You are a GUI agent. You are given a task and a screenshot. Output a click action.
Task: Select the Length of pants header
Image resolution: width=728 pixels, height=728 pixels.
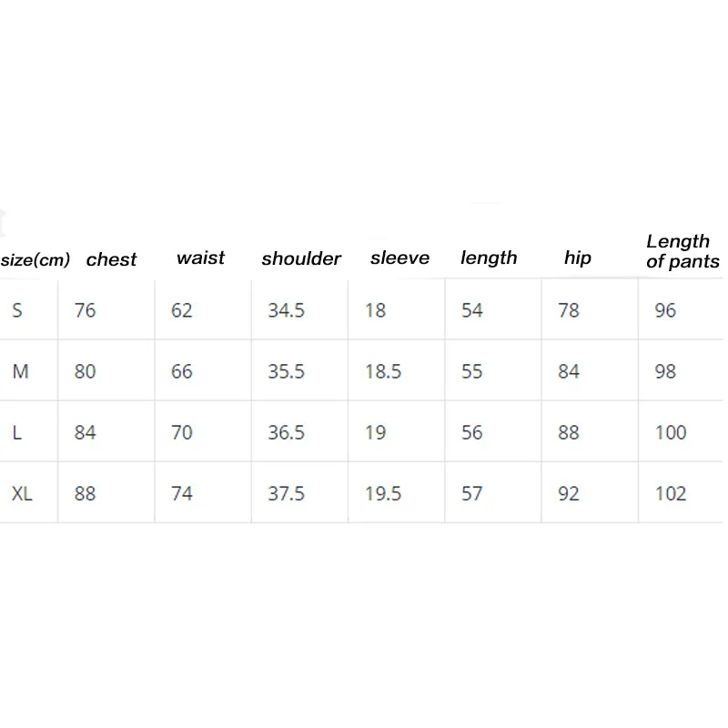point(682,251)
